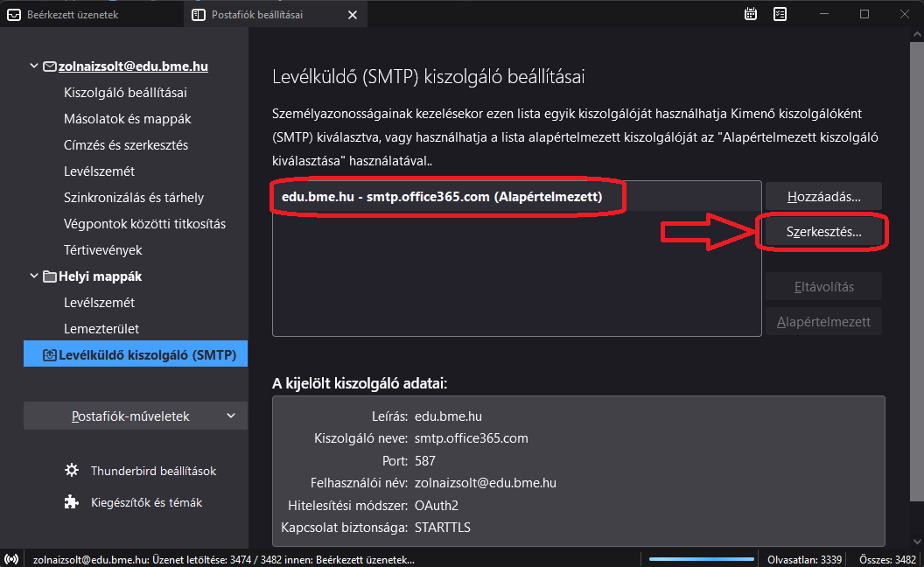
Task: Click the Üzenet letöltése status text
Action: click(x=224, y=559)
